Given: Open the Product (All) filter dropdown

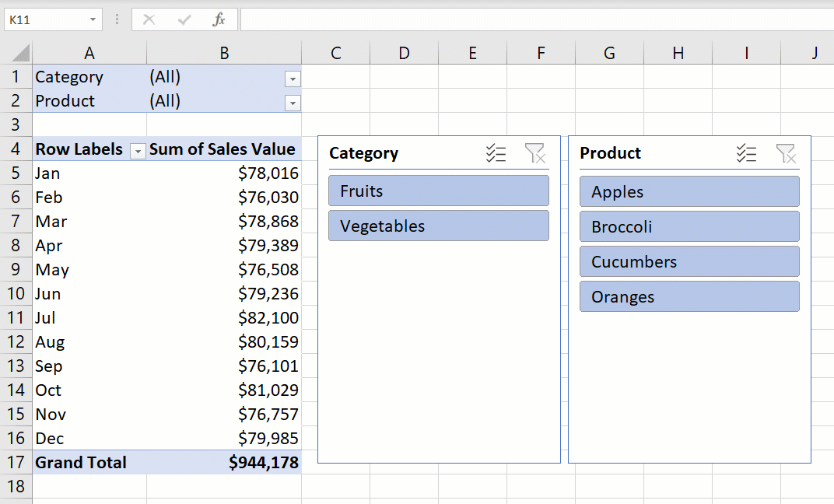Looking at the screenshot, I should pos(293,103).
